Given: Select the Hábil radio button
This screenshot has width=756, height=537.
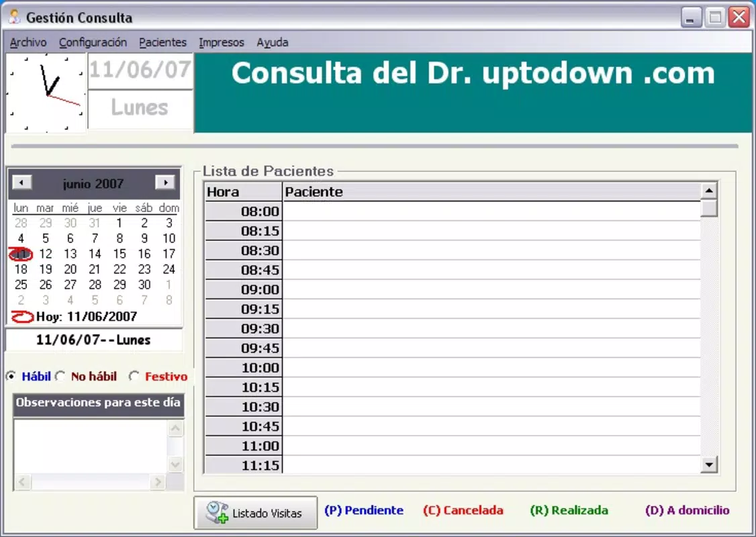Looking at the screenshot, I should tap(11, 376).
